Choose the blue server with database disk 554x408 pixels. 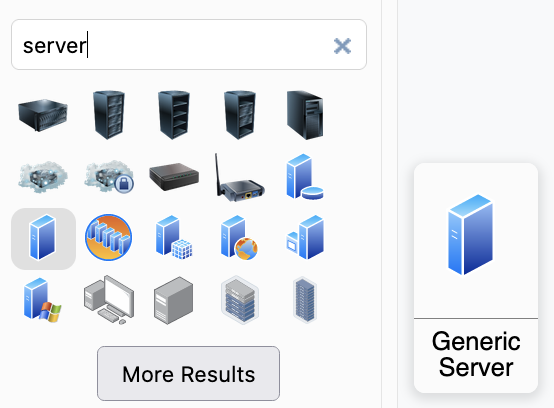tap(305, 177)
